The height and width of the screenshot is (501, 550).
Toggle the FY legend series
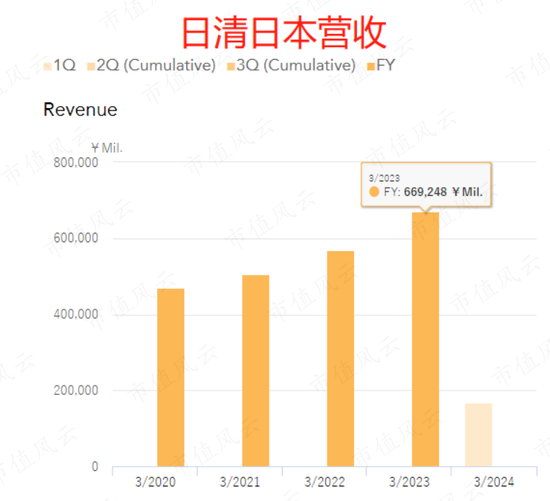[x=381, y=65]
